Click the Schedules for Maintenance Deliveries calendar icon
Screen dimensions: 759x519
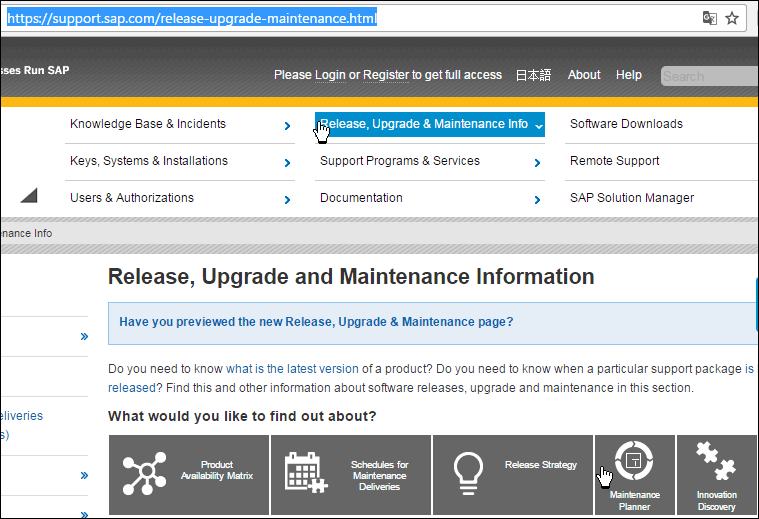tap(305, 473)
